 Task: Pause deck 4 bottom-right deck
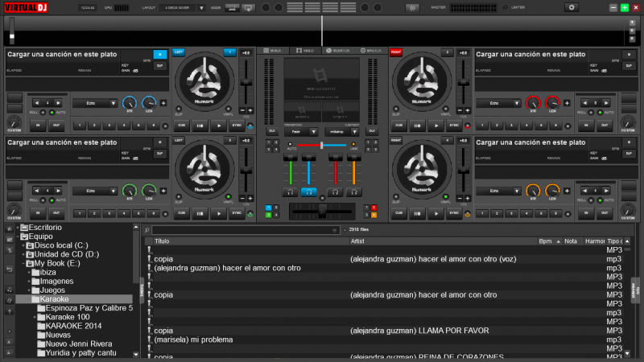(417, 213)
